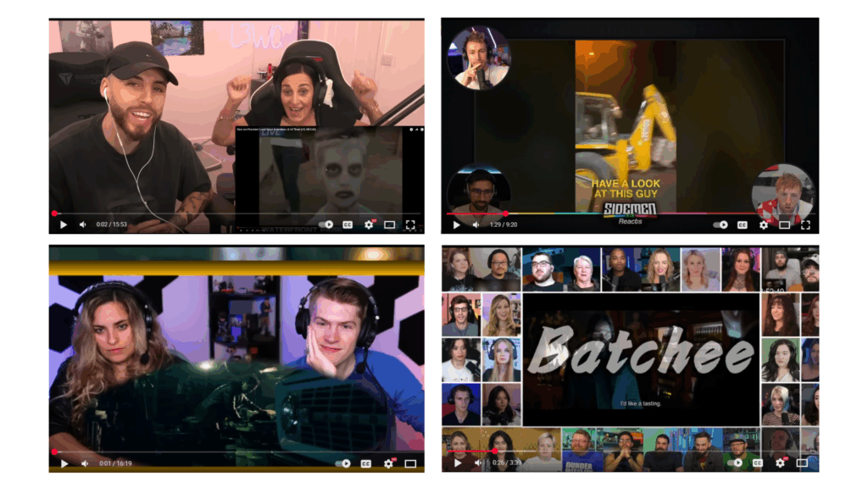Open theater mode on the Sidemen Reacts player
The height and width of the screenshot is (488, 868).
click(785, 225)
